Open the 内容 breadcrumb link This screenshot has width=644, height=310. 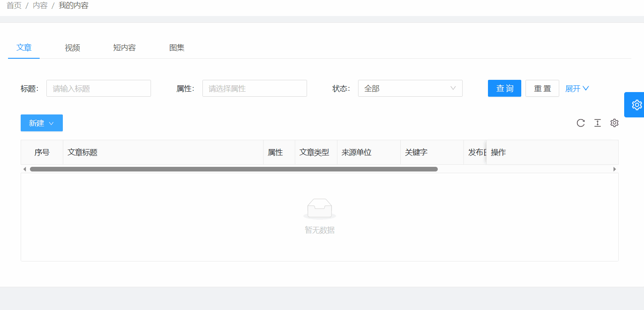[40, 5]
